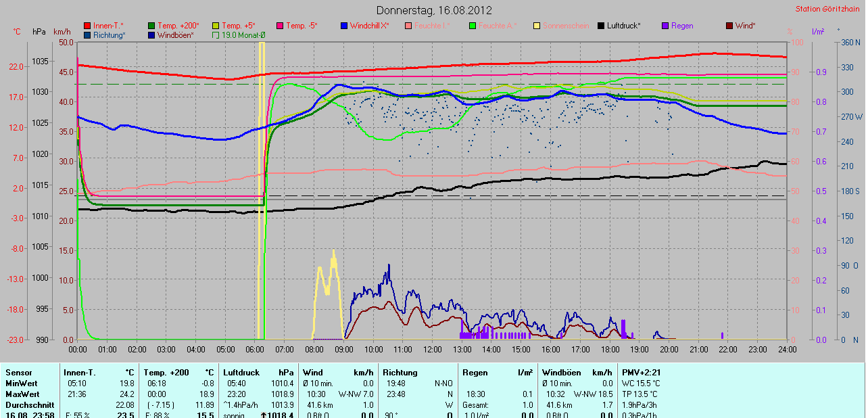The height and width of the screenshot is (418, 868).
Task: Click the navy Windböen legend swatch
Action: point(151,34)
